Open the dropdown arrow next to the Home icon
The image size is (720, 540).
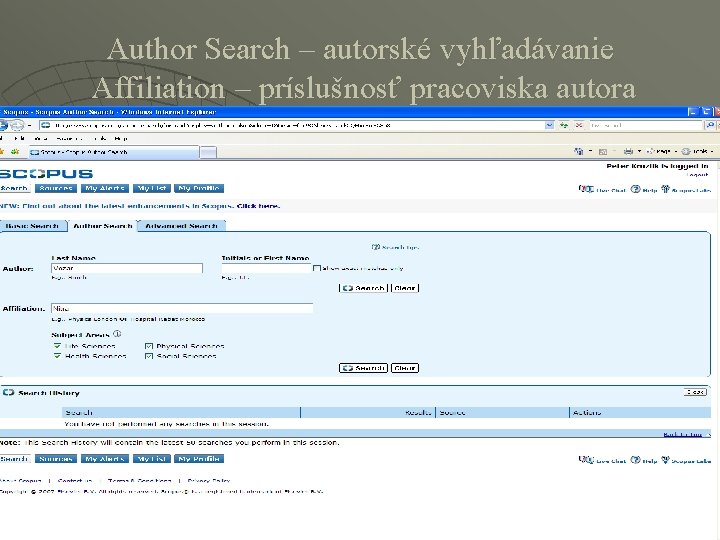click(591, 151)
